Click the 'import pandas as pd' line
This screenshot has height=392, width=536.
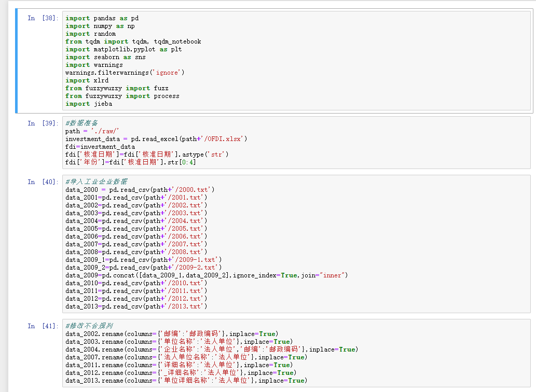click(x=102, y=18)
